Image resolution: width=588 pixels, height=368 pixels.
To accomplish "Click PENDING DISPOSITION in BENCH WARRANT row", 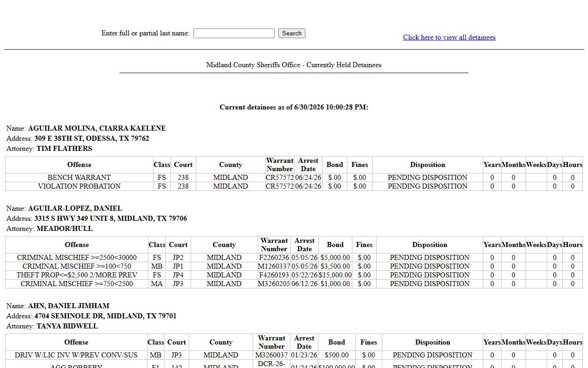I will pyautogui.click(x=428, y=178).
